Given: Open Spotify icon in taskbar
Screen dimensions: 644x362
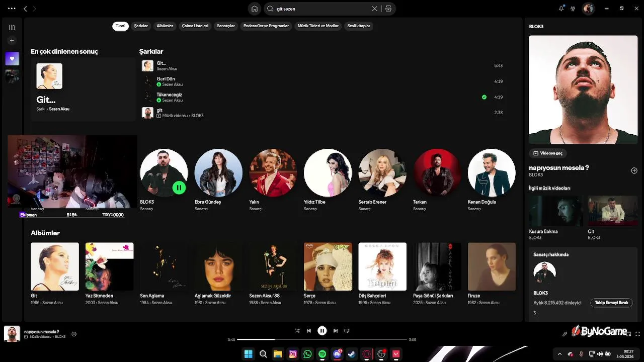Looking at the screenshot, I should (322, 354).
